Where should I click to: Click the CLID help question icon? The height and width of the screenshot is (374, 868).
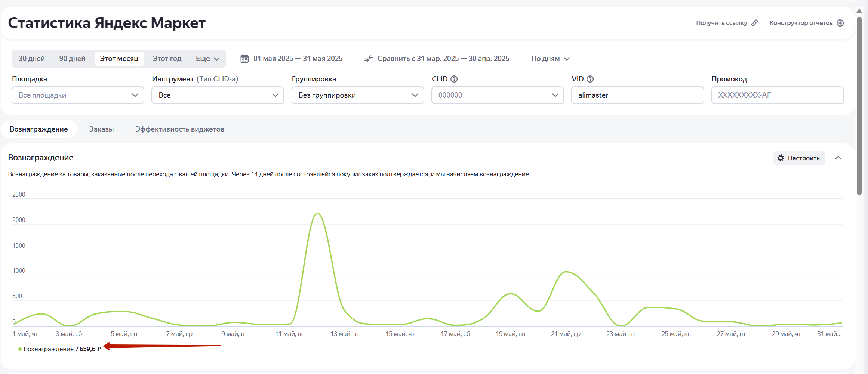454,79
